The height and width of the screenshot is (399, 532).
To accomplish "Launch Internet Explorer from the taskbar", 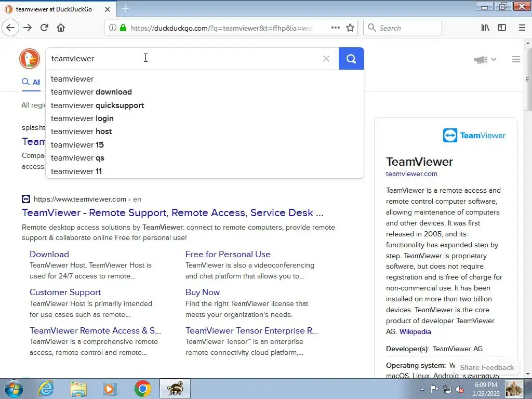I will (x=46, y=389).
